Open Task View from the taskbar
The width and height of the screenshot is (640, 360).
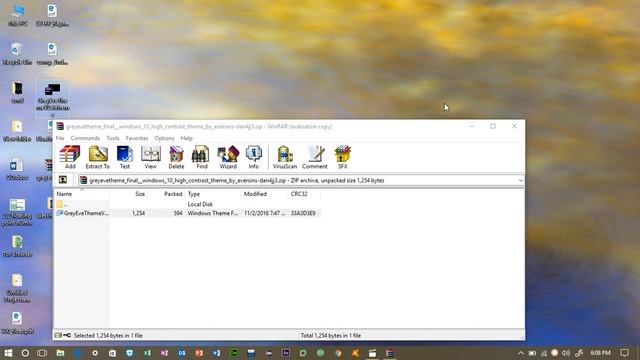[42, 353]
